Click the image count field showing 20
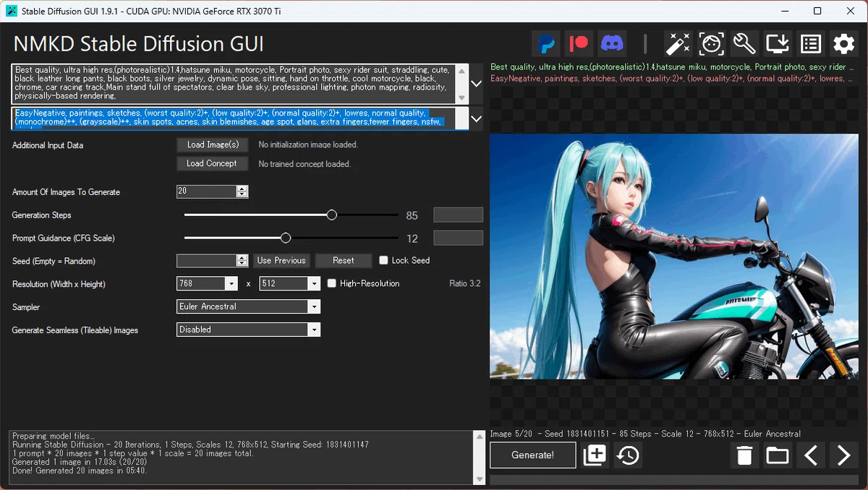 tap(207, 192)
